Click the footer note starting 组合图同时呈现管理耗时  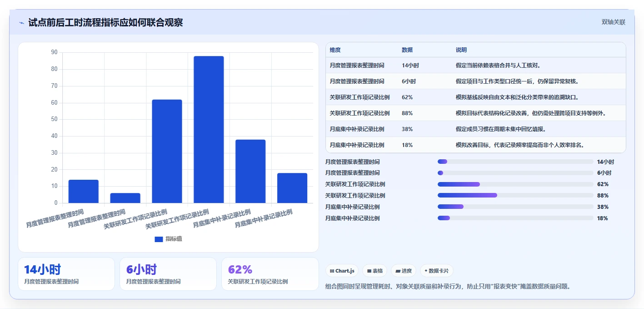tap(448, 287)
